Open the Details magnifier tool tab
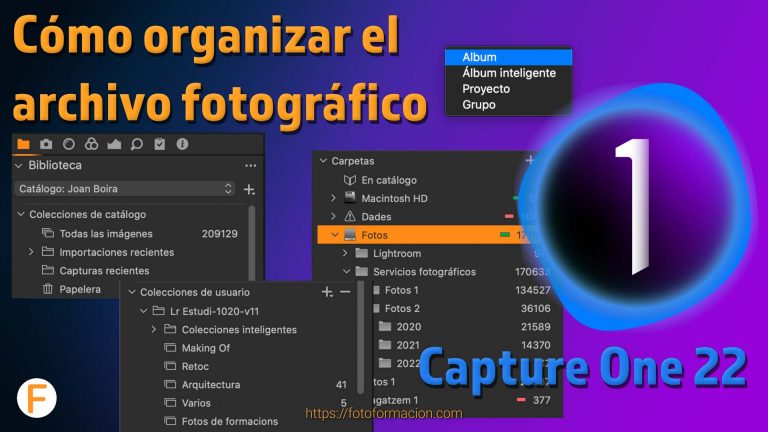 137,144
